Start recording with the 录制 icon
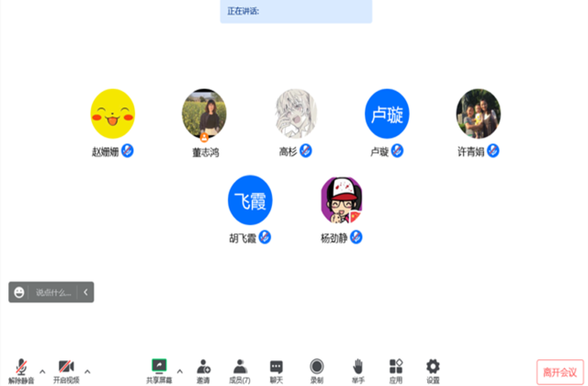The width and height of the screenshot is (588, 386). [317, 367]
